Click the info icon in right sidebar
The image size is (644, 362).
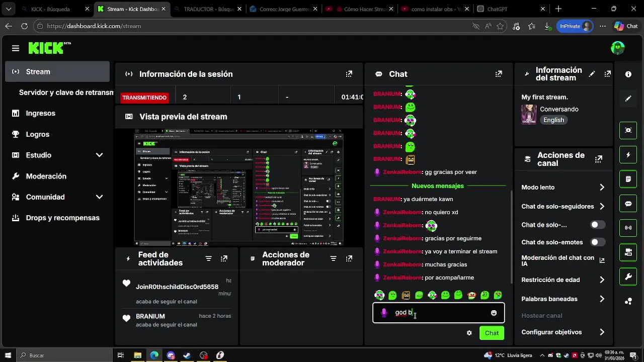point(628,74)
